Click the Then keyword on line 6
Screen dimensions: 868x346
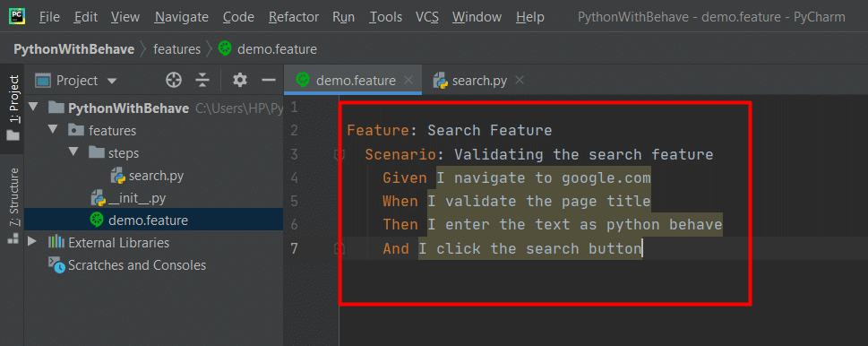coord(400,225)
